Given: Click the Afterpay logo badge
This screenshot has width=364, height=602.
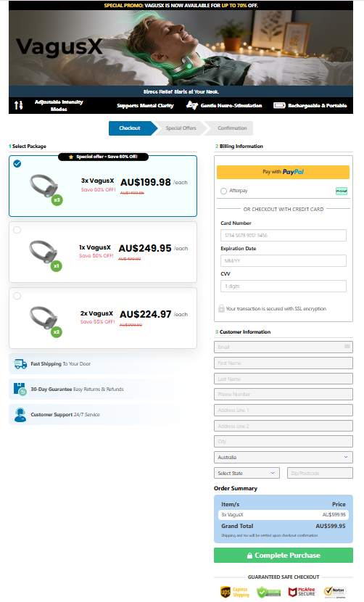Looking at the screenshot, I should coord(342,191).
